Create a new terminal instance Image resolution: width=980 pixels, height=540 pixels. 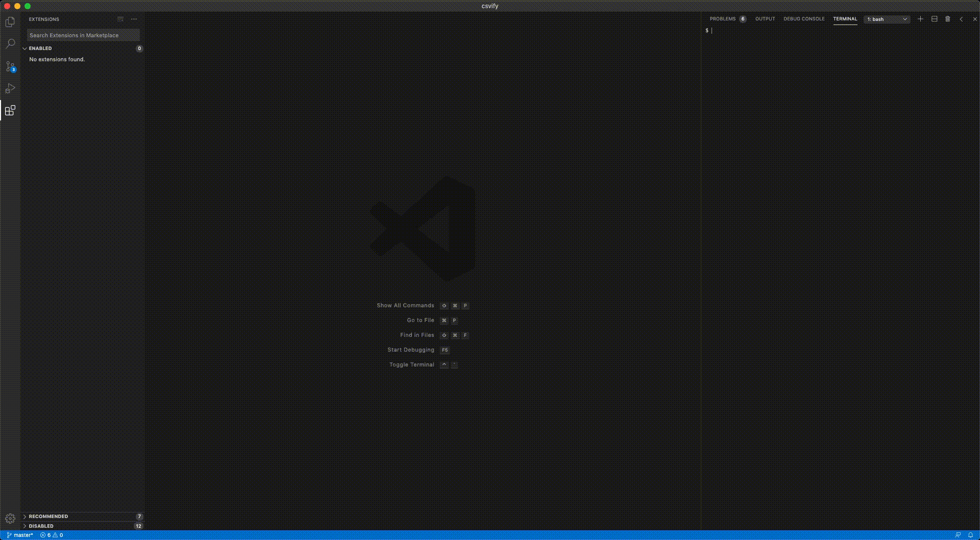(x=920, y=19)
